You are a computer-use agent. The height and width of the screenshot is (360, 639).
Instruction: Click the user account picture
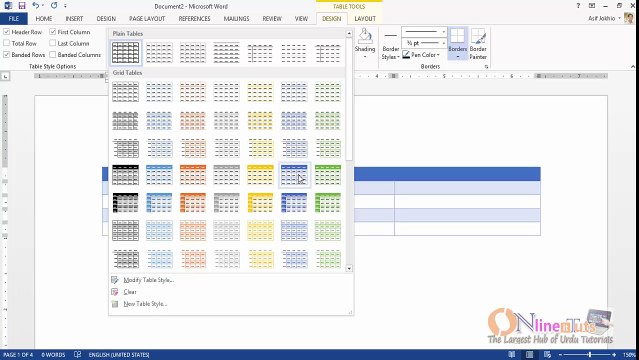629,18
